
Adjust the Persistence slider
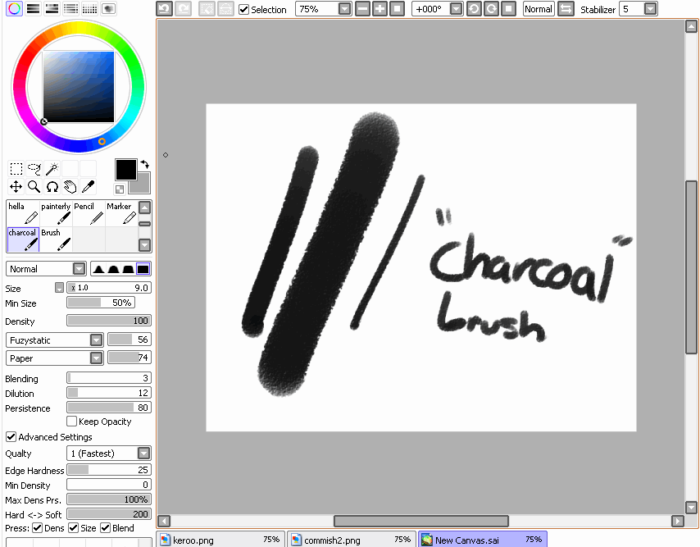109,408
